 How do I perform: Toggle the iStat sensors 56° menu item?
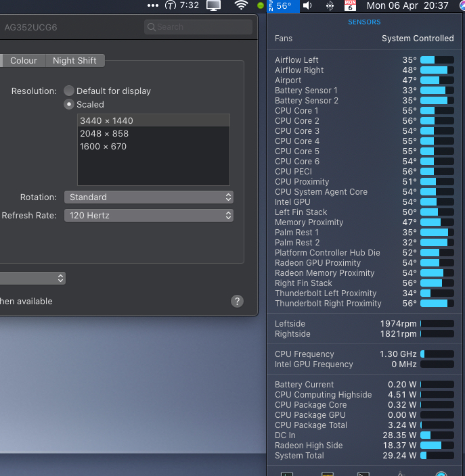click(283, 6)
